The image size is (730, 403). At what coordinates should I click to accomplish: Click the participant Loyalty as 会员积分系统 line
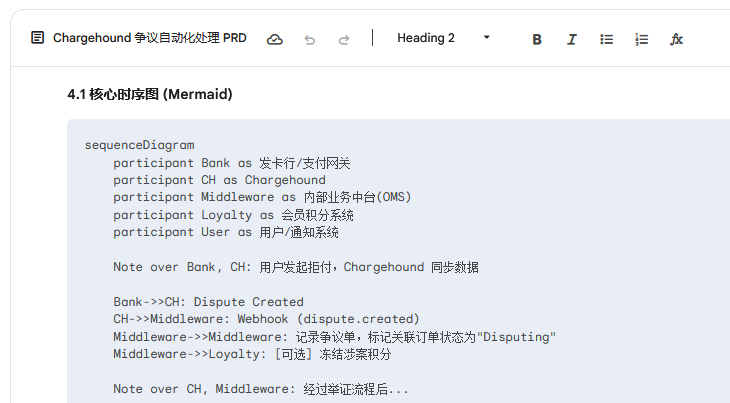point(233,215)
